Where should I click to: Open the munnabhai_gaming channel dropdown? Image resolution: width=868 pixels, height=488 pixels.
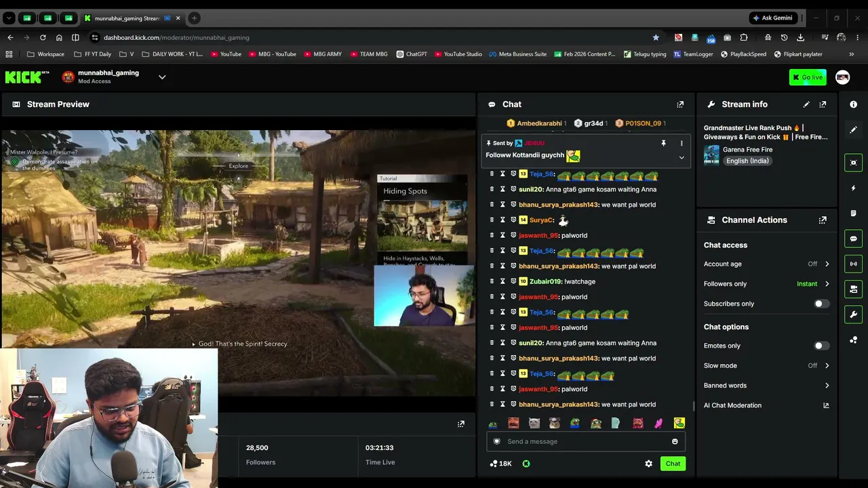[162, 77]
